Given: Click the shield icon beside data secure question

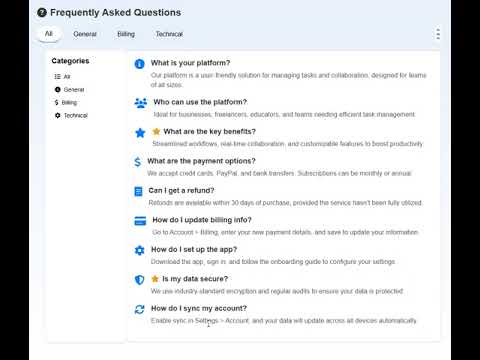Looking at the screenshot, I should coord(139,280).
